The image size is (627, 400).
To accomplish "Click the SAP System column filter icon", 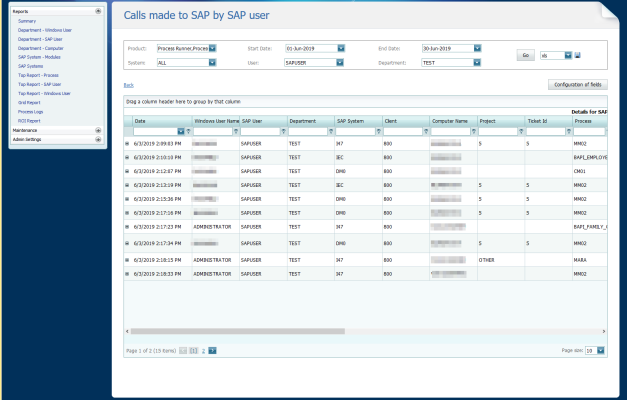I will [378, 131].
